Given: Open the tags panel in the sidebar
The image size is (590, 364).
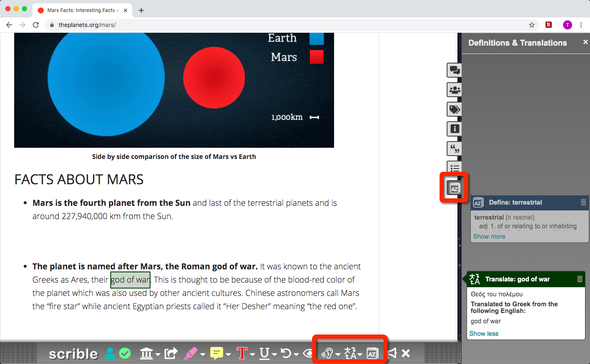Looking at the screenshot, I should [454, 109].
